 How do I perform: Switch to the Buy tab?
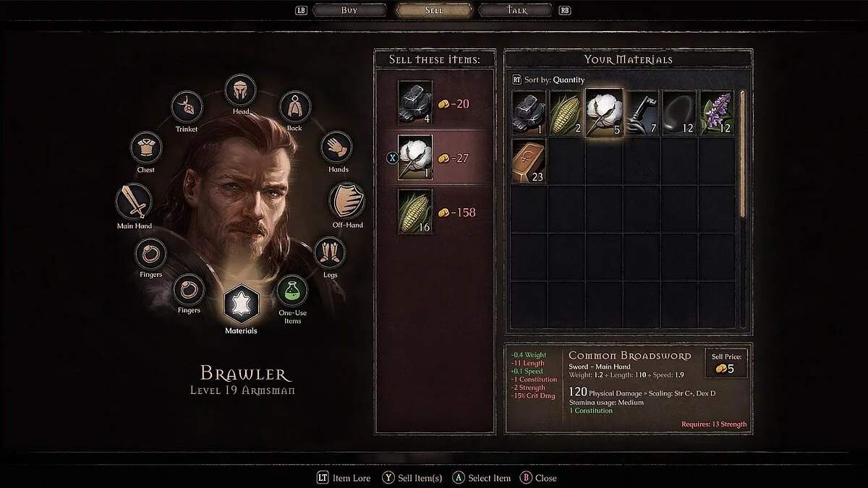(349, 10)
